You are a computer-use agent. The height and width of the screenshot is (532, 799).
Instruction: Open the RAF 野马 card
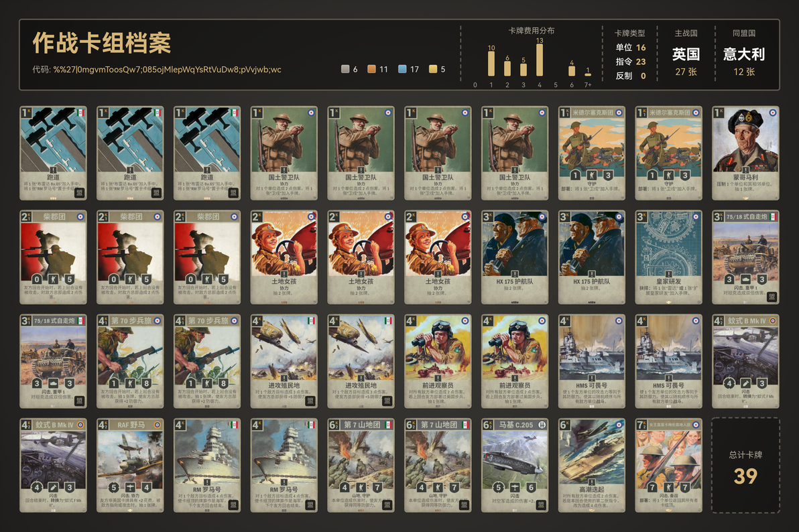pos(130,465)
